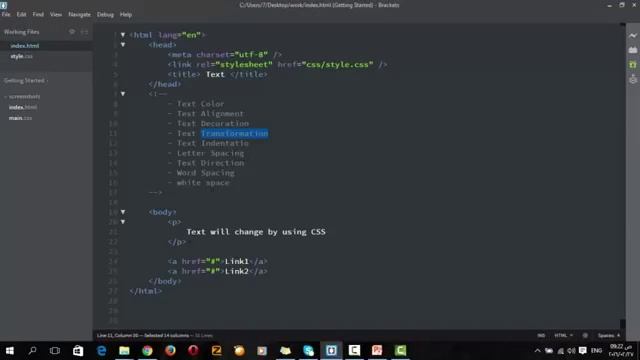The height and width of the screenshot is (360, 640).
Task: Click the circular status indicator in the status bar
Action: point(585,336)
